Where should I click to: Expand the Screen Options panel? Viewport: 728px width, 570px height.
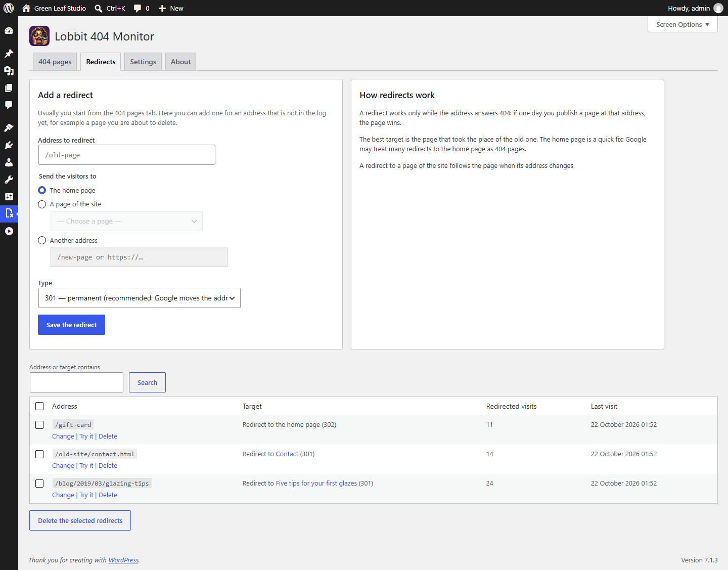click(682, 24)
